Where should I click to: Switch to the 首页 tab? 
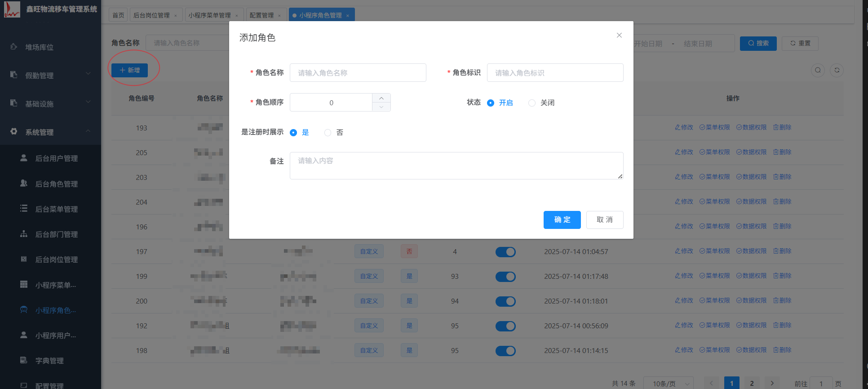coord(118,15)
